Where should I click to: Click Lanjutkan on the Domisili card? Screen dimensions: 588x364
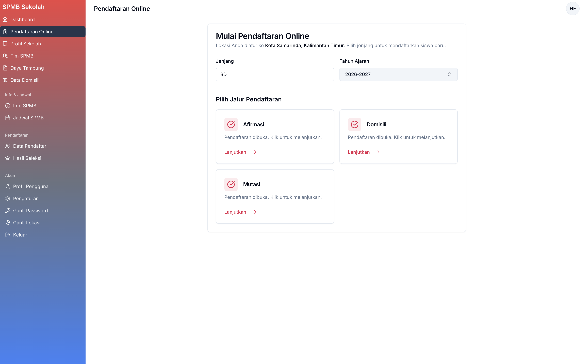[359, 152]
